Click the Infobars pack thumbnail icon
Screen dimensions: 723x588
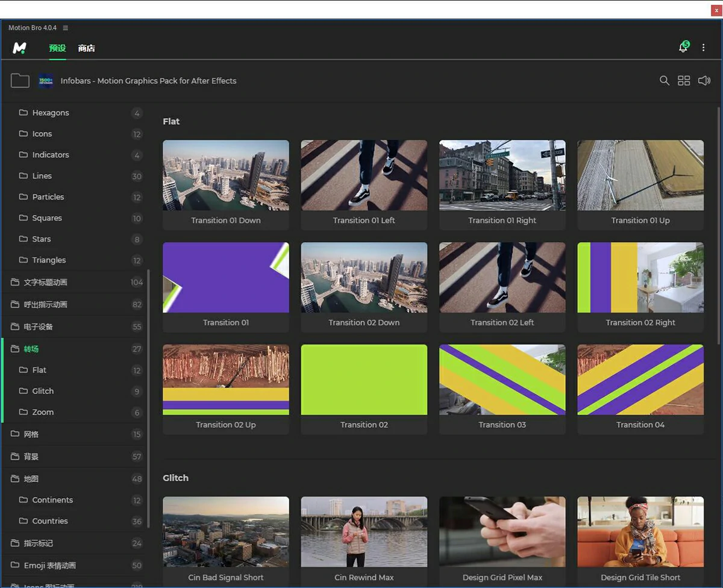[46, 81]
